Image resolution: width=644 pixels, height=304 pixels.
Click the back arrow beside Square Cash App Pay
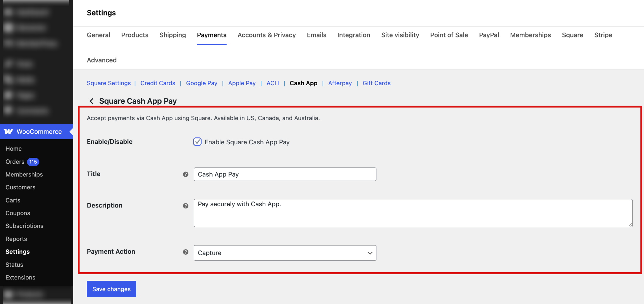[x=91, y=101]
